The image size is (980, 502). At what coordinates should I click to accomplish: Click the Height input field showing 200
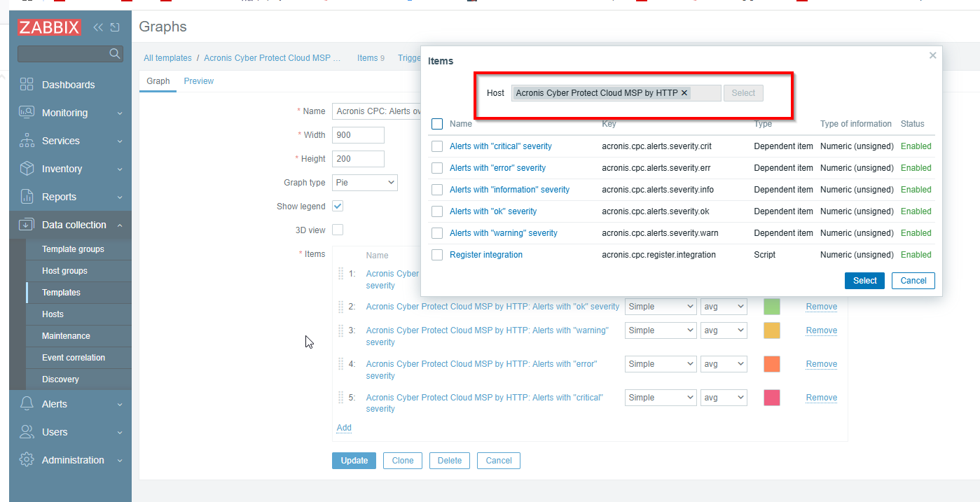358,159
